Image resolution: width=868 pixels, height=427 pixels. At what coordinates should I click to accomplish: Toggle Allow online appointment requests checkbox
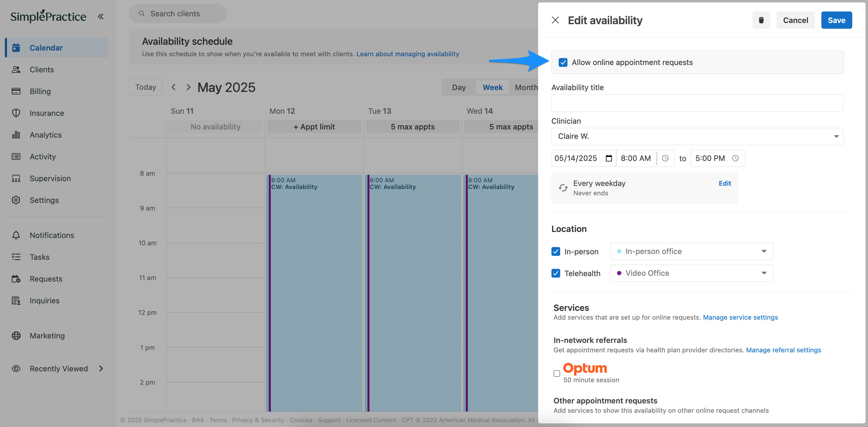(x=563, y=62)
